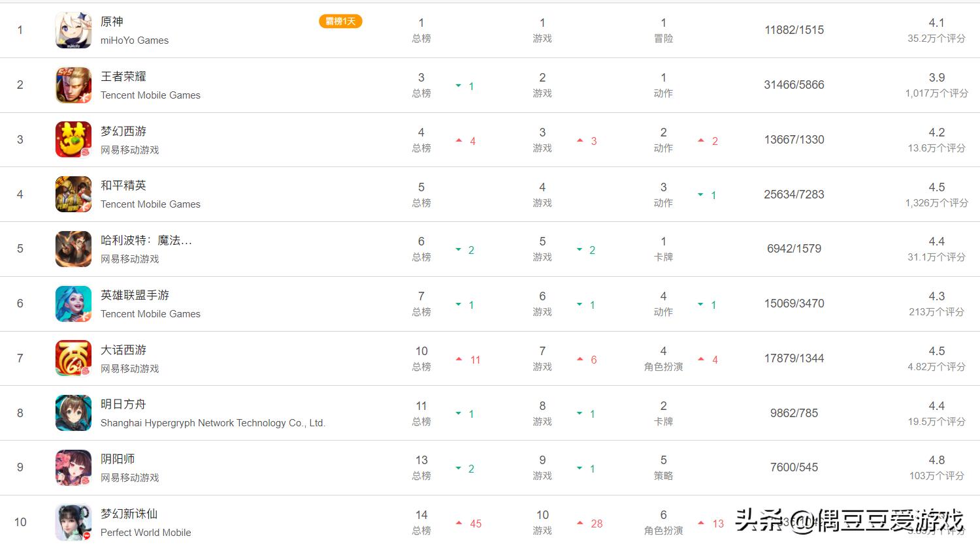980x549 pixels.
Task: Open Tencent Mobile Games under 王者荣耀
Action: 150,95
